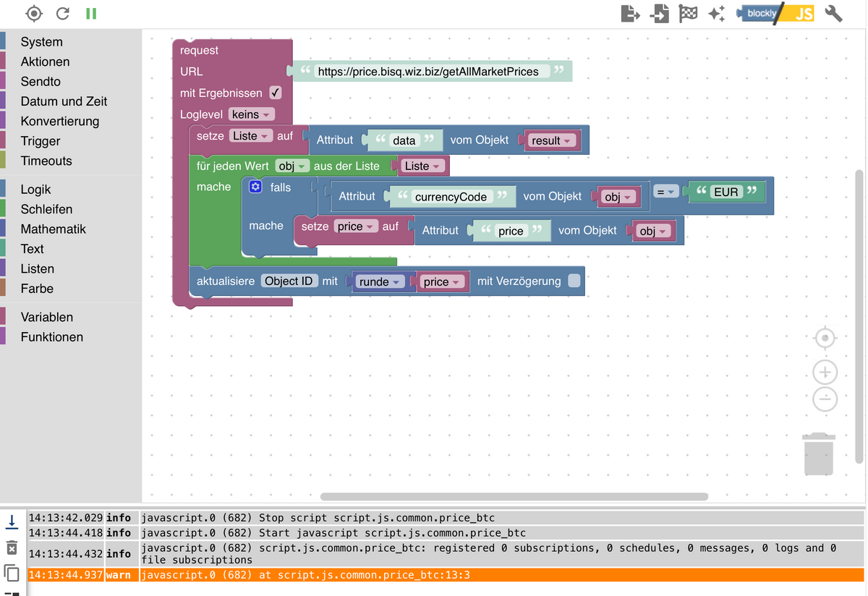
Task: Open the Datum und Zeit category
Action: tap(64, 101)
